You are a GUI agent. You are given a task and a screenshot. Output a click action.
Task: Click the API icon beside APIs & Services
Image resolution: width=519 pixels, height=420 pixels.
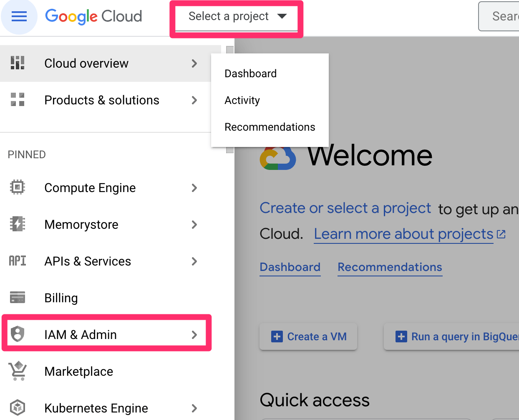click(x=18, y=261)
